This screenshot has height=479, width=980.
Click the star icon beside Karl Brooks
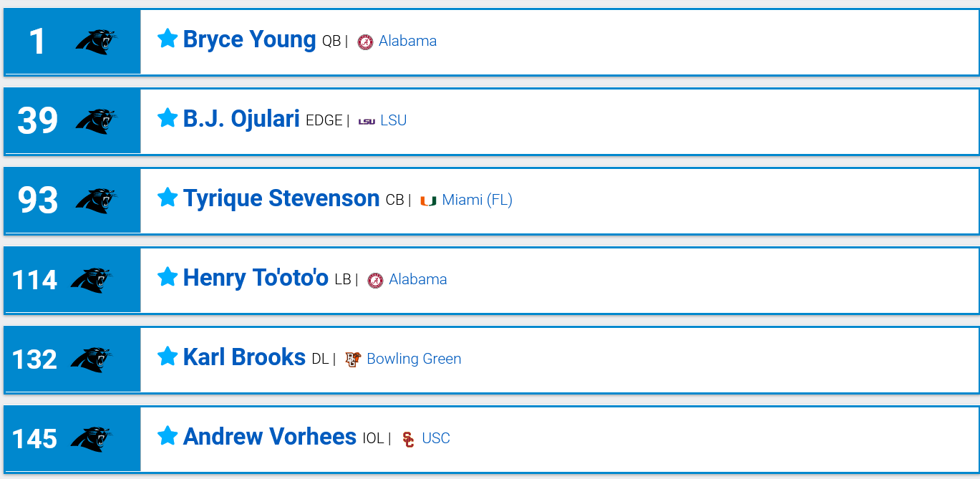coord(168,357)
